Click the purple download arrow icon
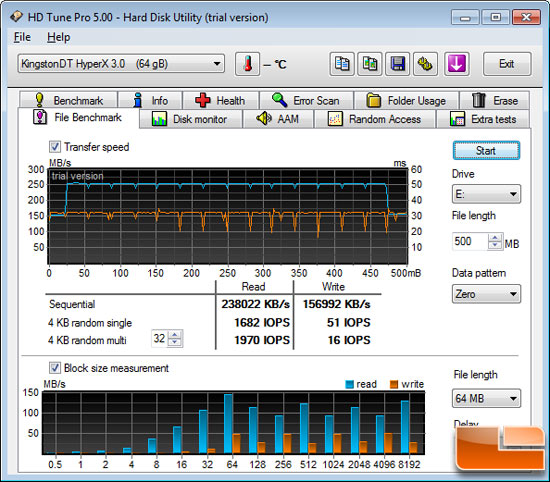 click(456, 64)
